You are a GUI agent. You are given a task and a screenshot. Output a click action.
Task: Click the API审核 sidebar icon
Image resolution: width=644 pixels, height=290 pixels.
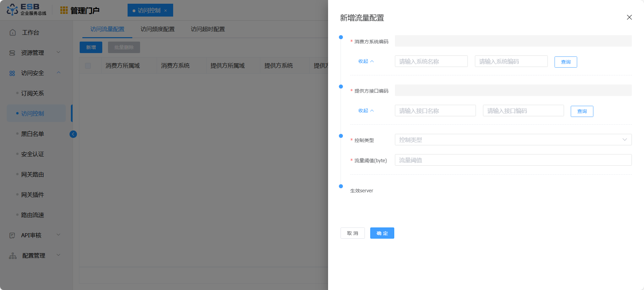coord(12,235)
